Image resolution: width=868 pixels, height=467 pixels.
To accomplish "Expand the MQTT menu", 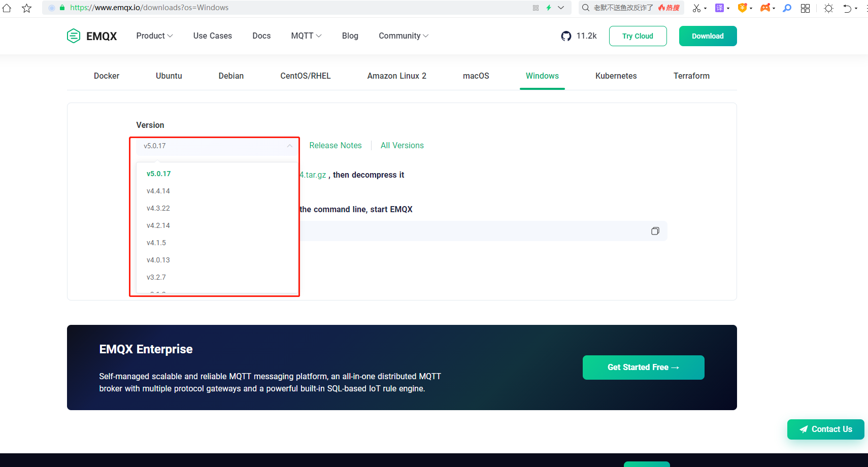I will point(306,36).
